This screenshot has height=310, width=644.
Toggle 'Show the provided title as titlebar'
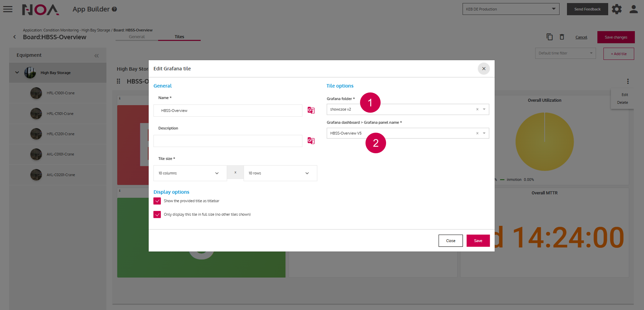[157, 201]
